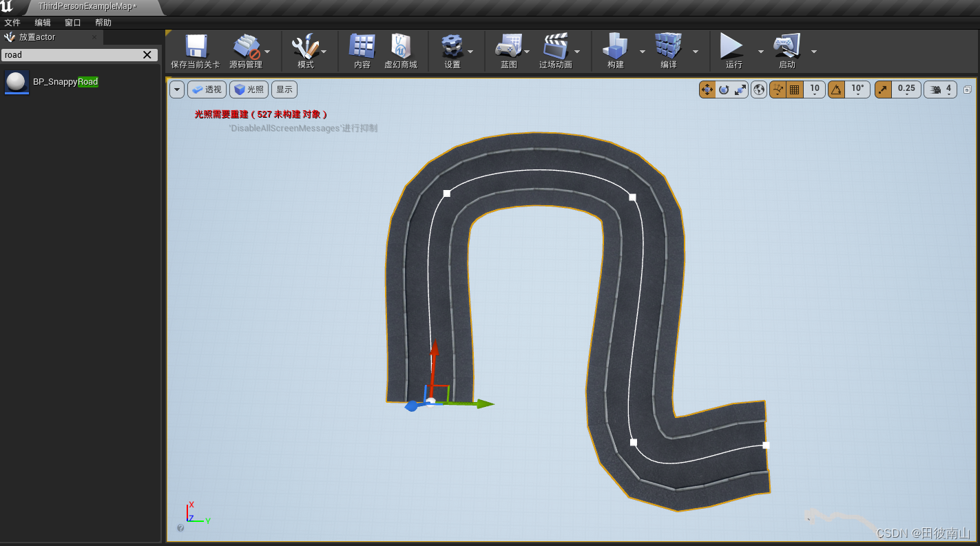
Task: Open the File (文件) menu
Action: click(12, 23)
